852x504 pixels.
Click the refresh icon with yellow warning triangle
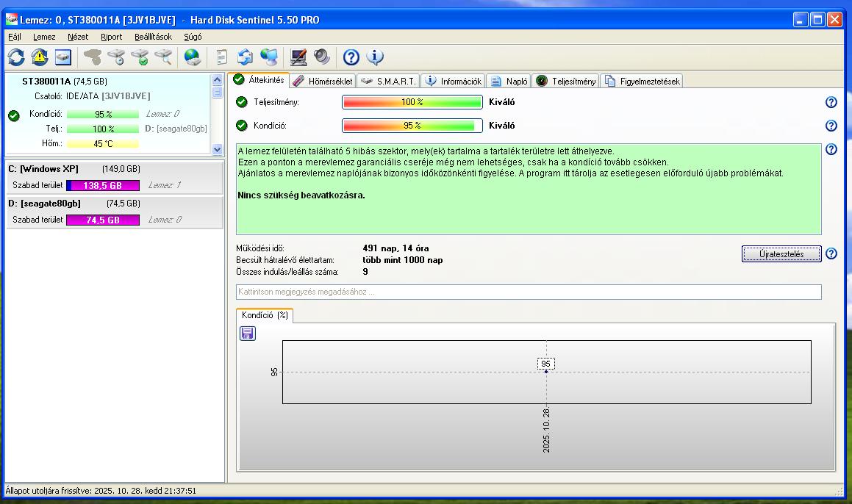(40, 57)
